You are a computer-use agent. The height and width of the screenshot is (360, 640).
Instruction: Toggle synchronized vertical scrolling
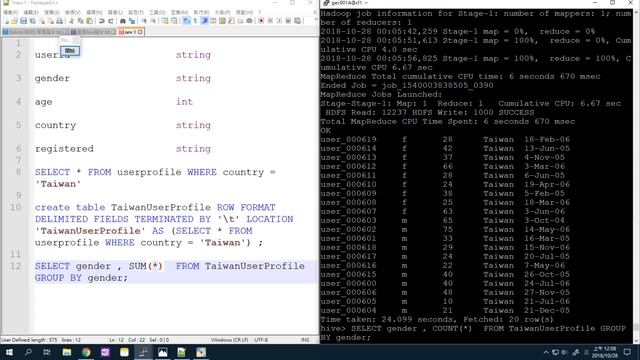164,21
